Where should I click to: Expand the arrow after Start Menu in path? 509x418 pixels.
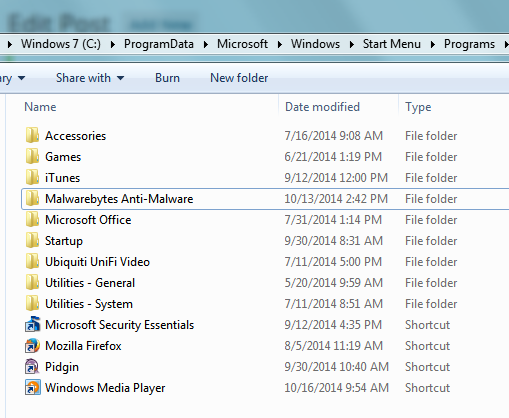click(433, 44)
